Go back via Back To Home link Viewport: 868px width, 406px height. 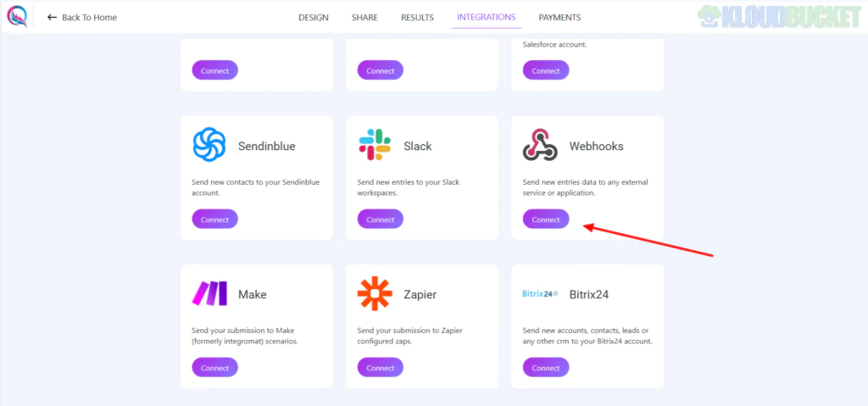point(82,17)
